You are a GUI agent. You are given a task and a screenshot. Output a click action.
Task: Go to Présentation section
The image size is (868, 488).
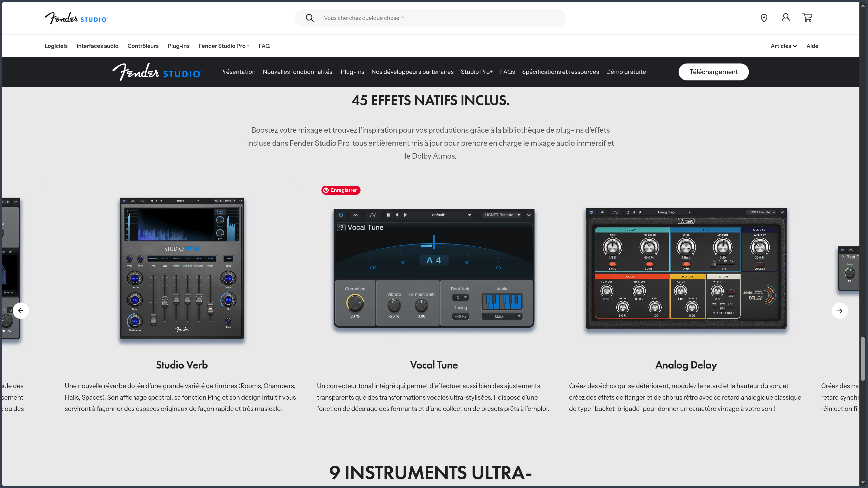(238, 72)
